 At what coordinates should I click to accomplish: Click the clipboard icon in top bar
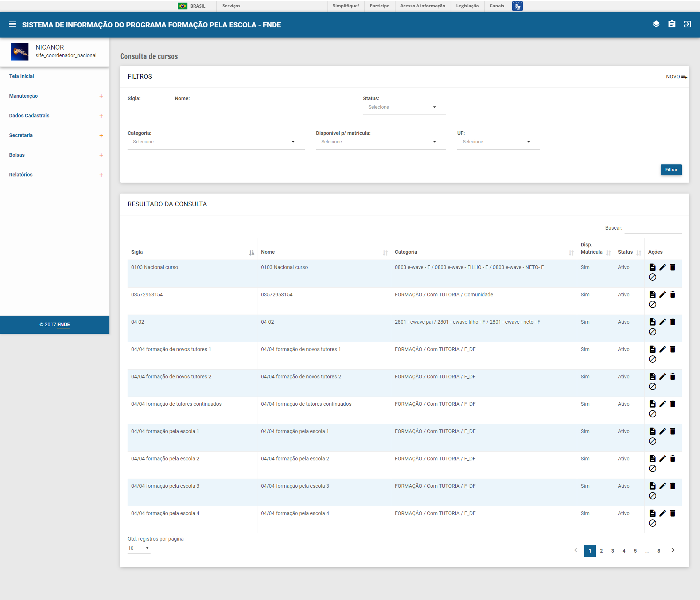point(672,24)
